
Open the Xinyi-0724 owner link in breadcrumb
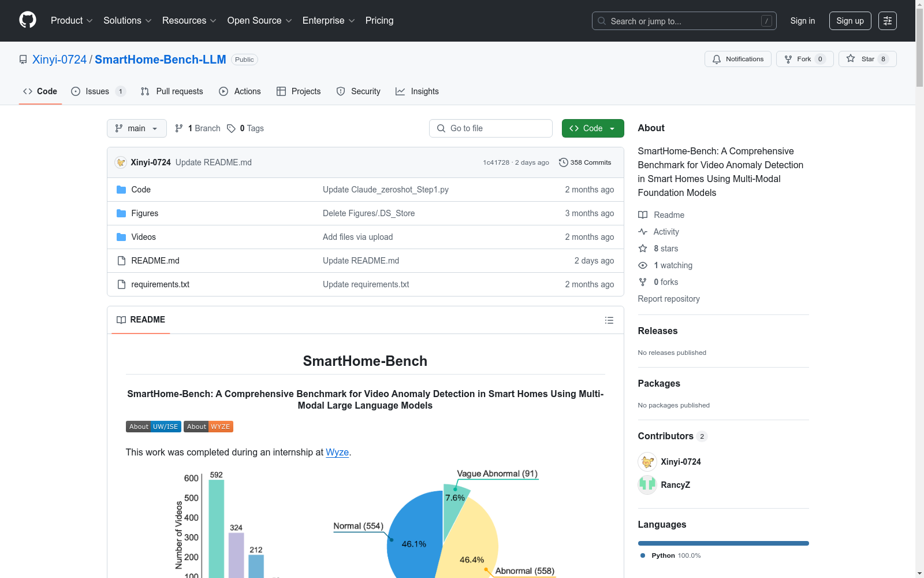click(x=59, y=60)
